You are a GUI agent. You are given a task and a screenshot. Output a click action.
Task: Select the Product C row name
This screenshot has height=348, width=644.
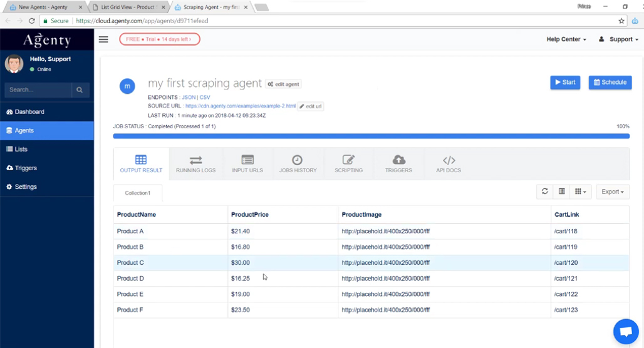pos(171,263)
